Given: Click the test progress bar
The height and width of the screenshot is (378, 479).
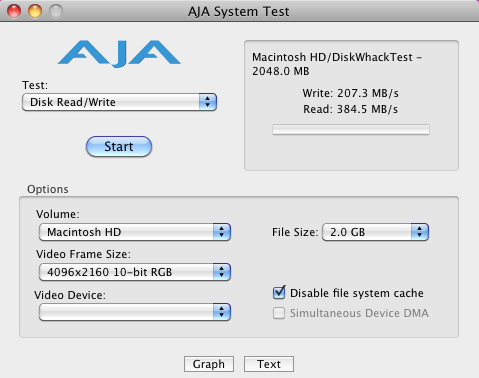Looking at the screenshot, I should click(351, 130).
